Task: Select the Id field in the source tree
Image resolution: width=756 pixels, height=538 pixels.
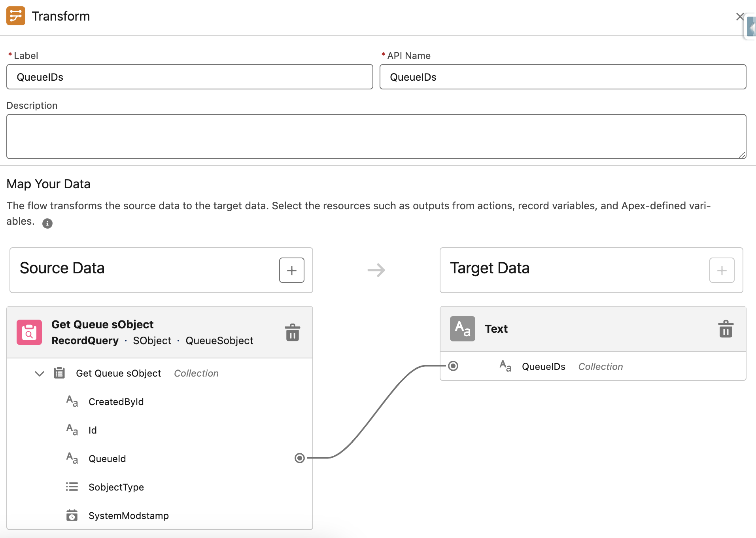Action: [93, 430]
